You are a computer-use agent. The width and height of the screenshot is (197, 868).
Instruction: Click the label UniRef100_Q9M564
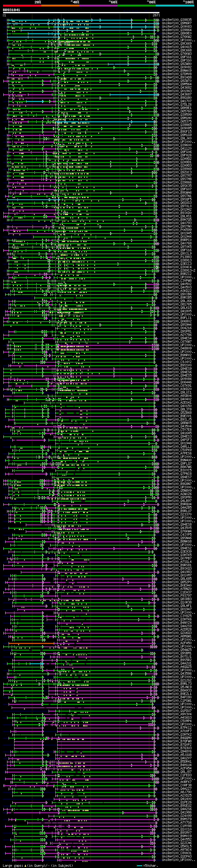tap(176, 84)
